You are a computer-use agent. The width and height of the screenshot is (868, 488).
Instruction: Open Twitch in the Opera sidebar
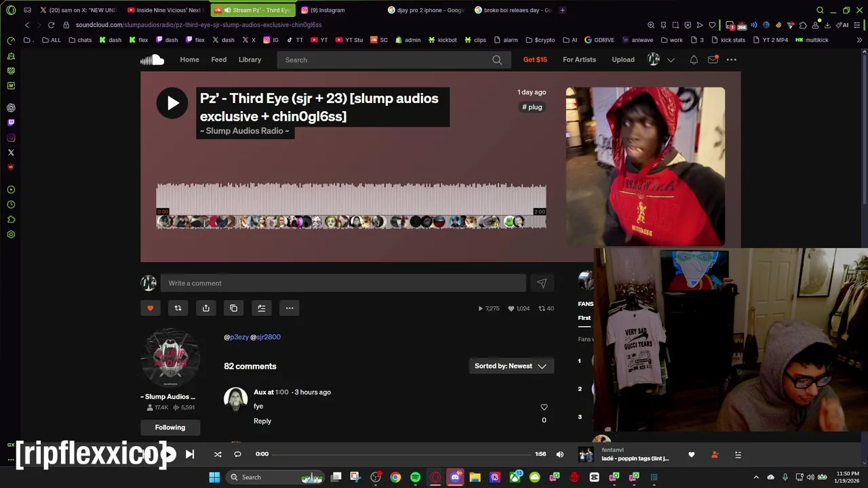tap(11, 123)
